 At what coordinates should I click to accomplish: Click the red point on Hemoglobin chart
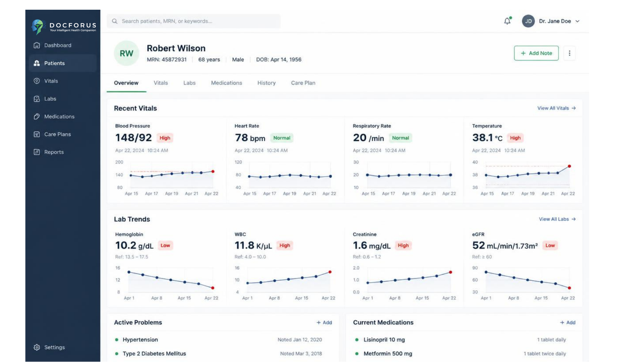pos(213,288)
